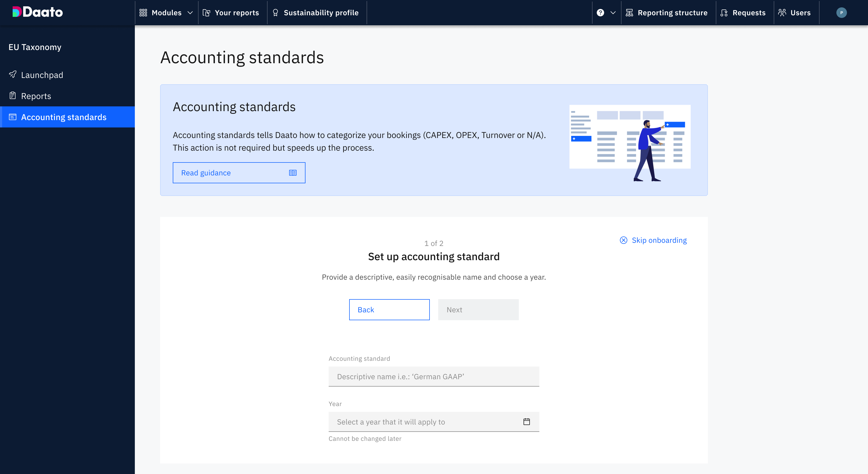Viewport: 868px width, 474px height.
Task: Select Accounting standards in sidebar
Action: (64, 117)
